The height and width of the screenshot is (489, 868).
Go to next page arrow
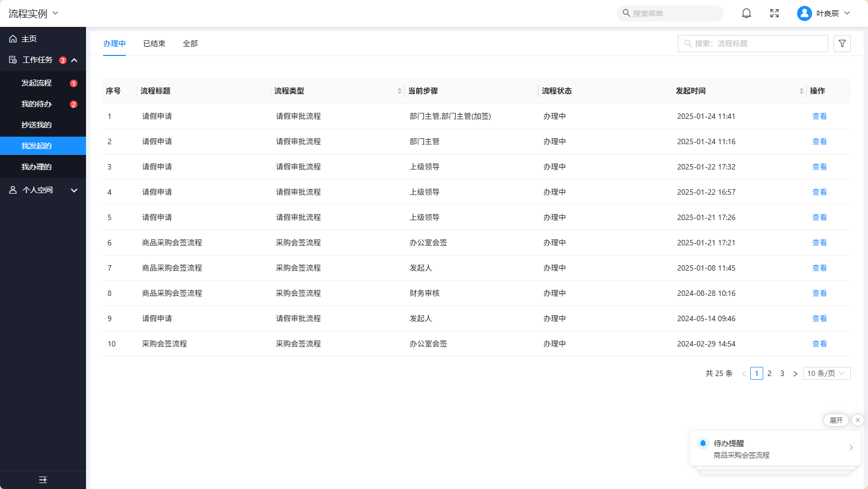pyautogui.click(x=795, y=374)
